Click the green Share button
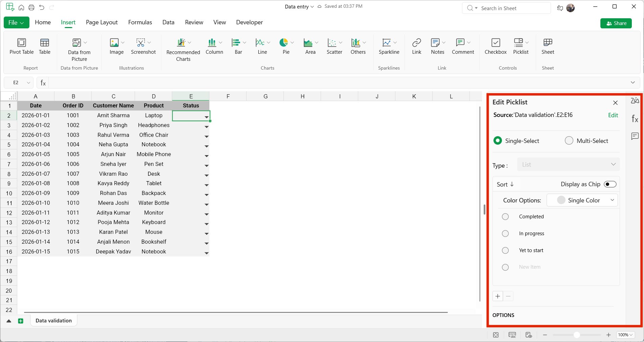 (x=616, y=23)
